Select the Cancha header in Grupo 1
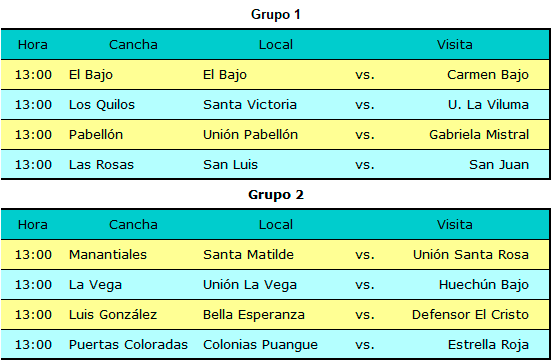 click(x=133, y=45)
